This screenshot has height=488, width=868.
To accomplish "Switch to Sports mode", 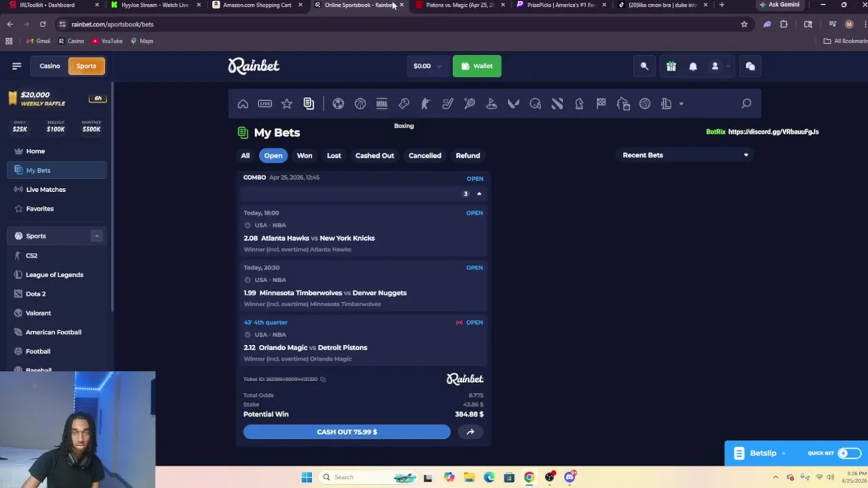I will click(x=86, y=66).
